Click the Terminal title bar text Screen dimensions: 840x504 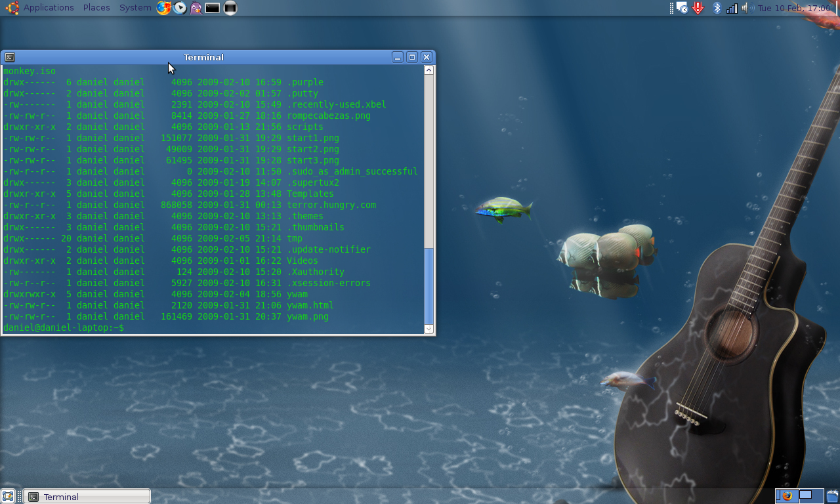203,57
